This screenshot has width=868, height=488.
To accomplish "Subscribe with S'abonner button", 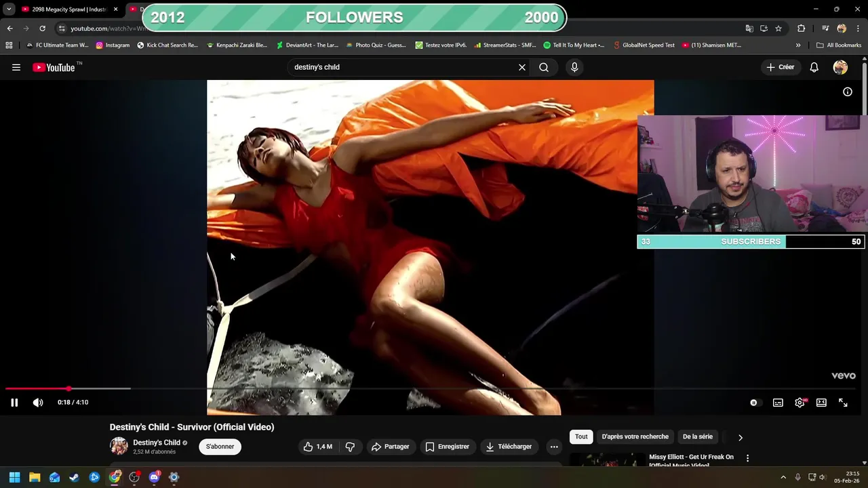I will (x=220, y=447).
